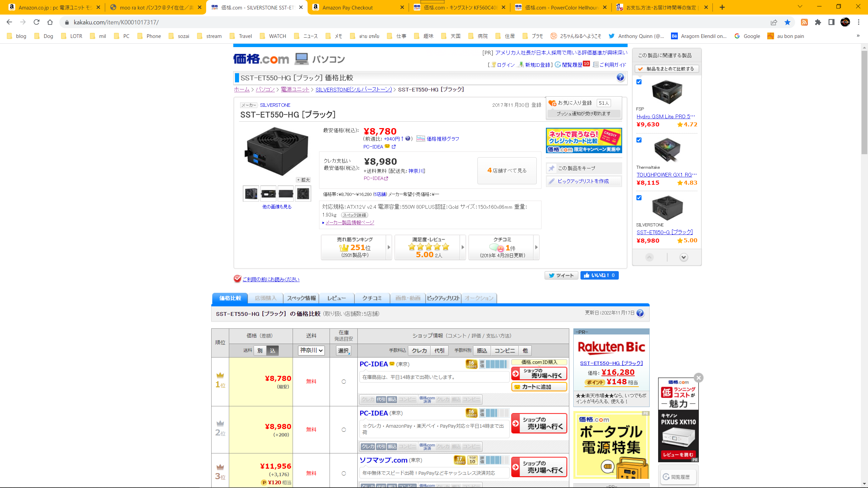Switch to PowerColor Hellhound browser tab
868x488 pixels.
(x=560, y=7)
